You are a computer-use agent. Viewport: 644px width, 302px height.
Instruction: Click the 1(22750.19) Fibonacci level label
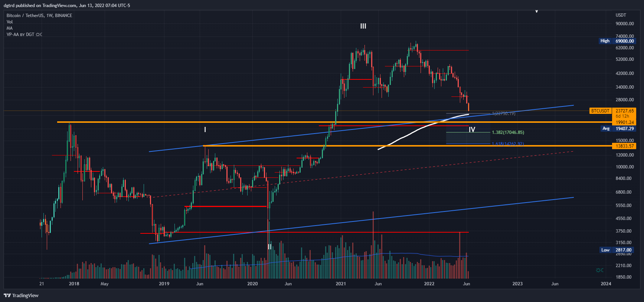pyautogui.click(x=504, y=114)
